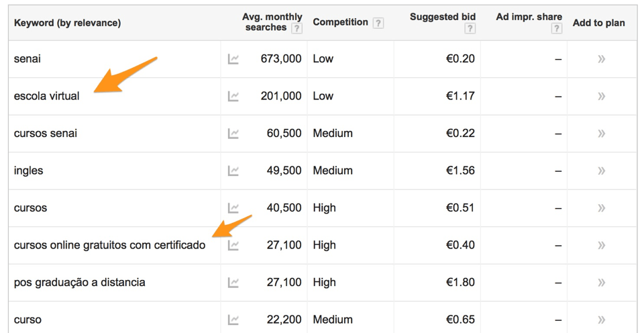Sort table by Suggested bid column

pos(442,17)
